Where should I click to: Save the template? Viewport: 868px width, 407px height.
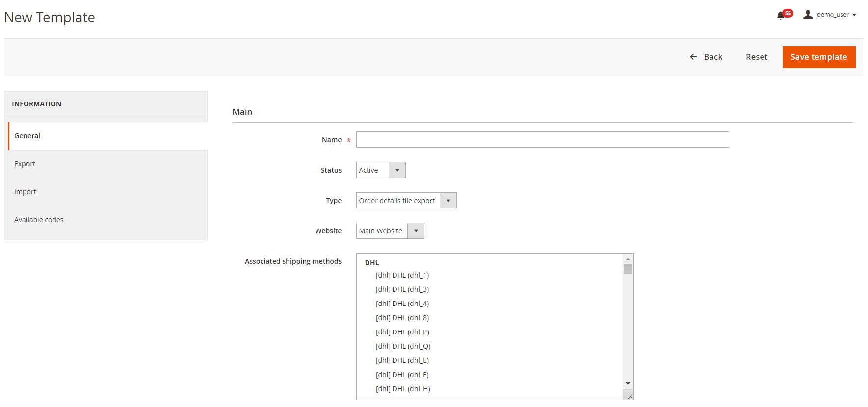819,57
